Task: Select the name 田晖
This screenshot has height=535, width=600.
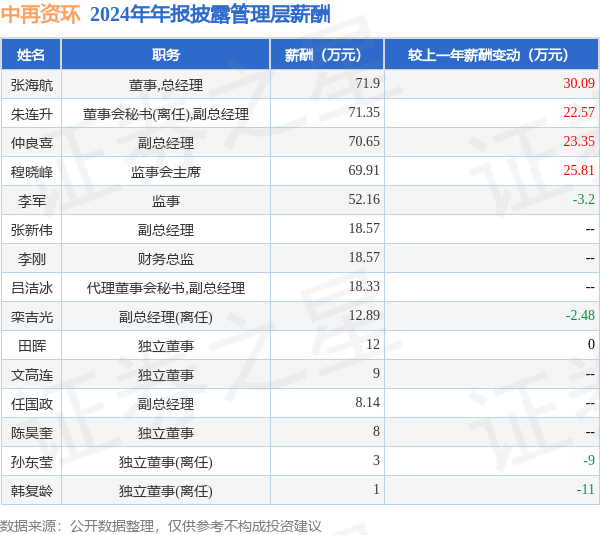Action: (32, 346)
